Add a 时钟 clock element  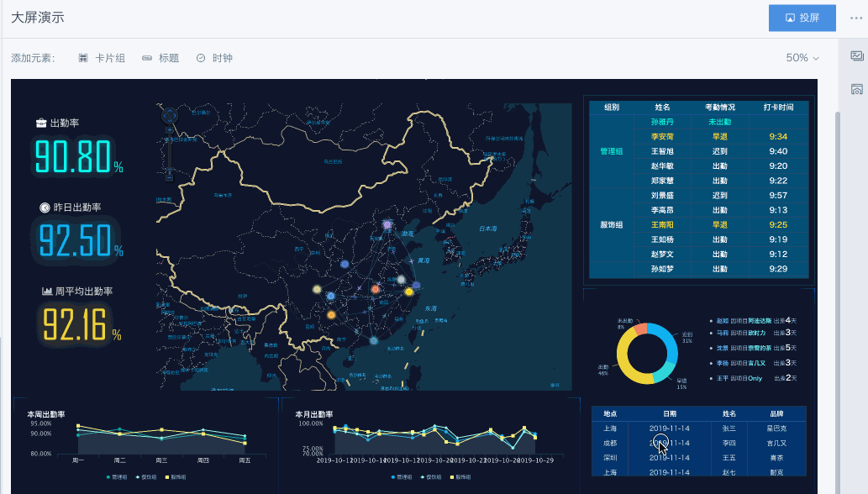(214, 58)
